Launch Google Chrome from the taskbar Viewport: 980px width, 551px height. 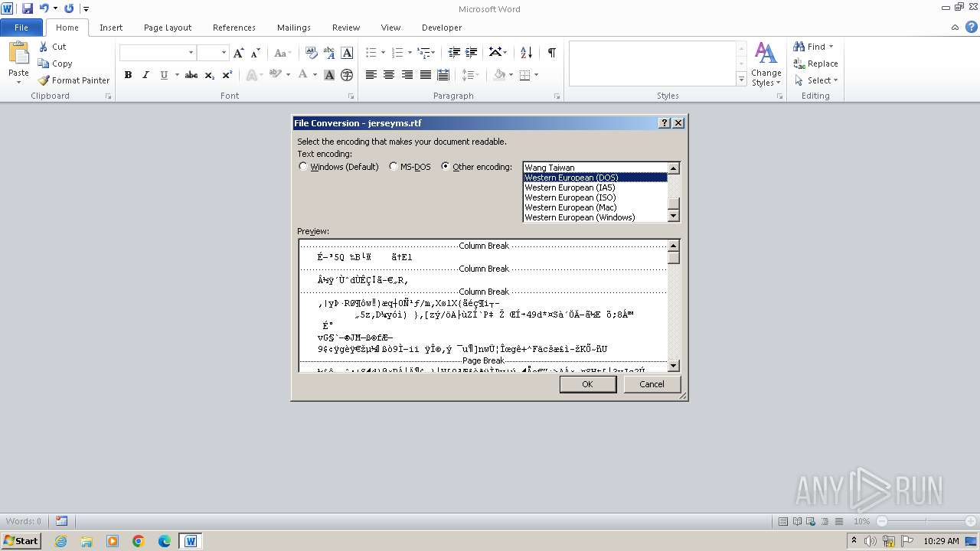[x=139, y=541]
